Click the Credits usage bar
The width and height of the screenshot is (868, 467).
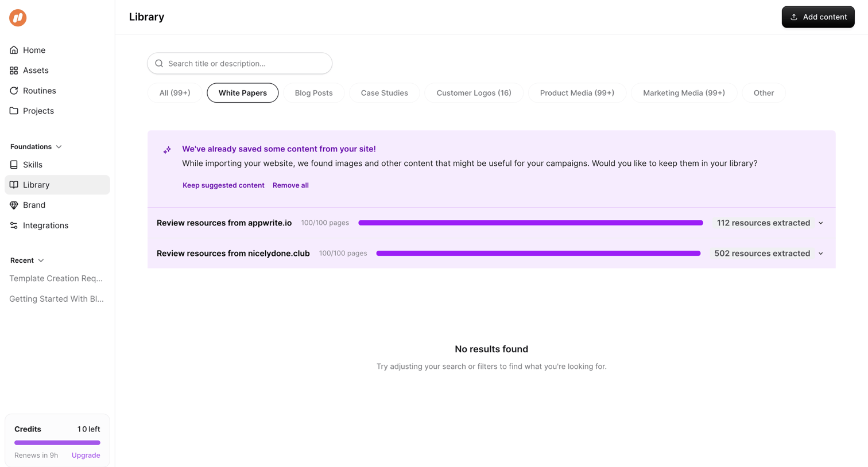[57, 443]
